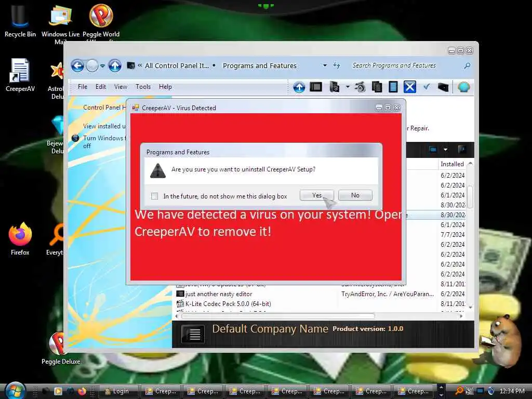Click the spiral swirl icon in the toolbar
Viewport: 532px width, 399px height.
click(361, 87)
